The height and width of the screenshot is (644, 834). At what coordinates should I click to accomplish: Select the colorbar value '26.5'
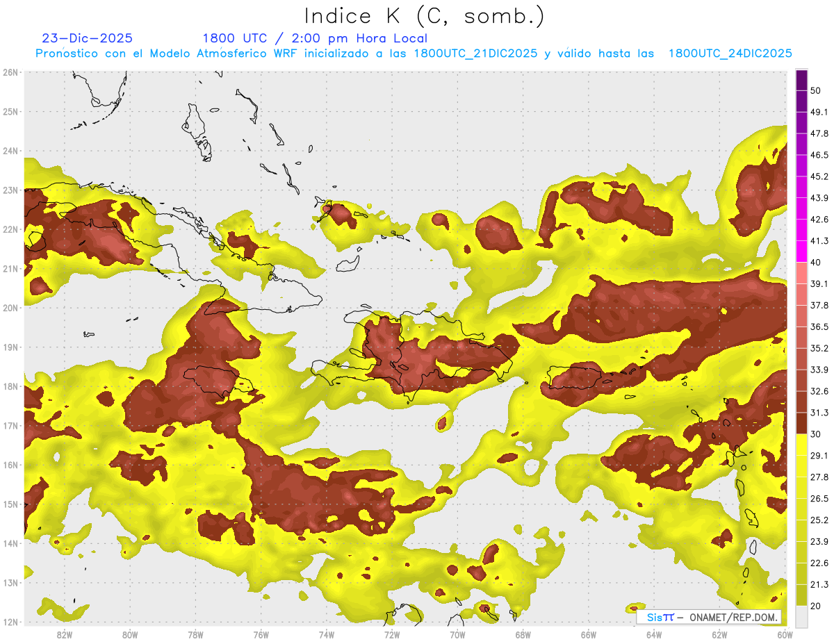[x=819, y=499]
